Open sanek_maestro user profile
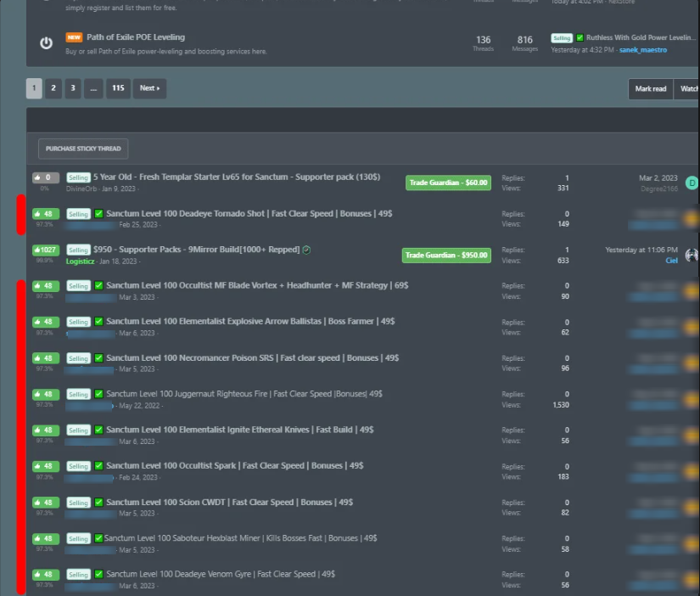700x596 pixels. pyautogui.click(x=643, y=49)
